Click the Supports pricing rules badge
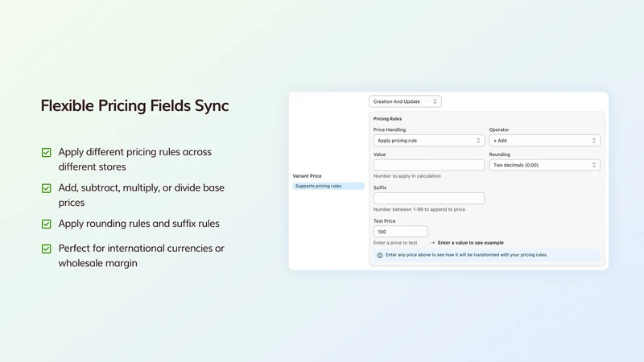This screenshot has width=644, height=362. [328, 186]
